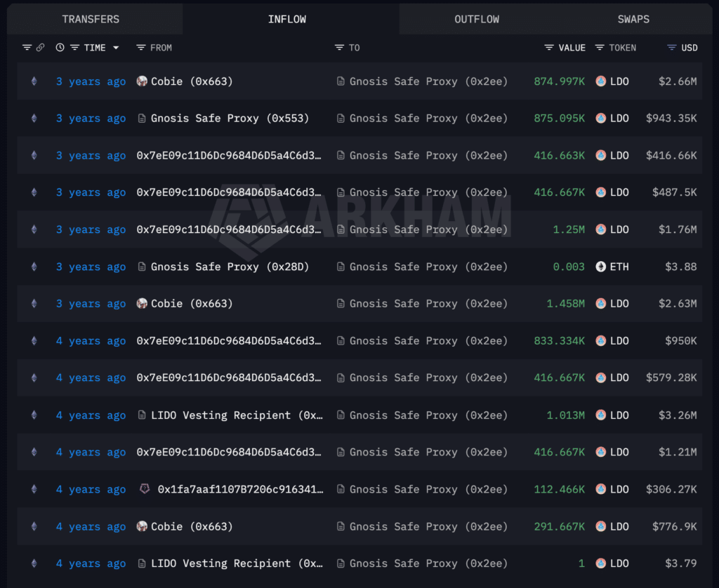Click Ethereum chain icon in $3.79 row
This screenshot has width=719, height=588.
(34, 563)
